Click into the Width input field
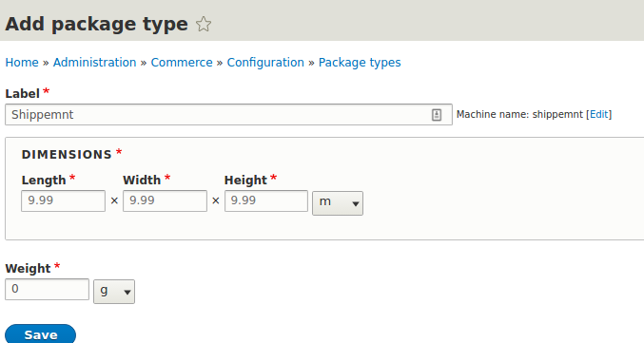This screenshot has width=644, height=343. 165,200
